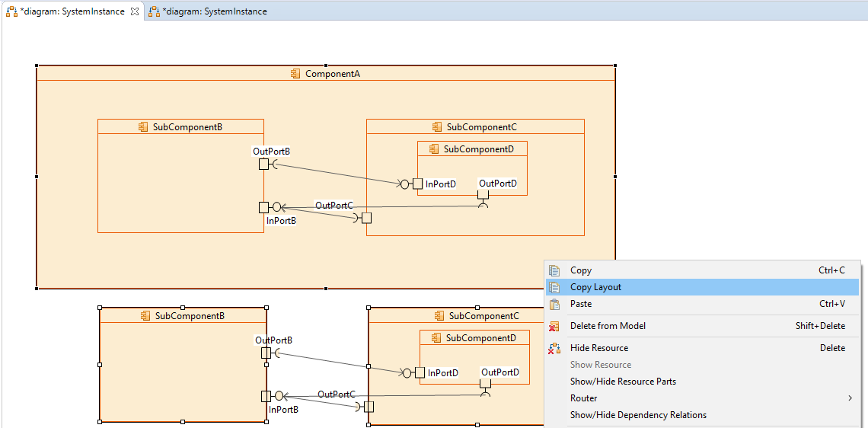
Task: Expand the Router submenu arrow
Action: pyautogui.click(x=850, y=398)
